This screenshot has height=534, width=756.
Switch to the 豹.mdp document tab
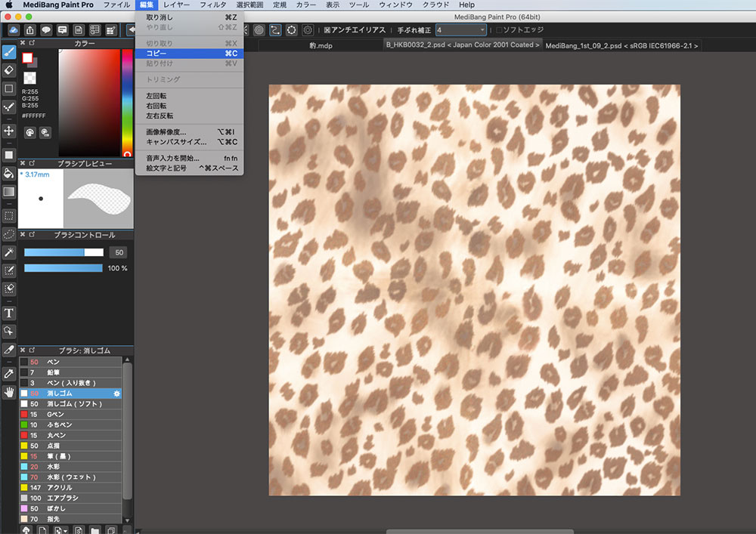321,46
